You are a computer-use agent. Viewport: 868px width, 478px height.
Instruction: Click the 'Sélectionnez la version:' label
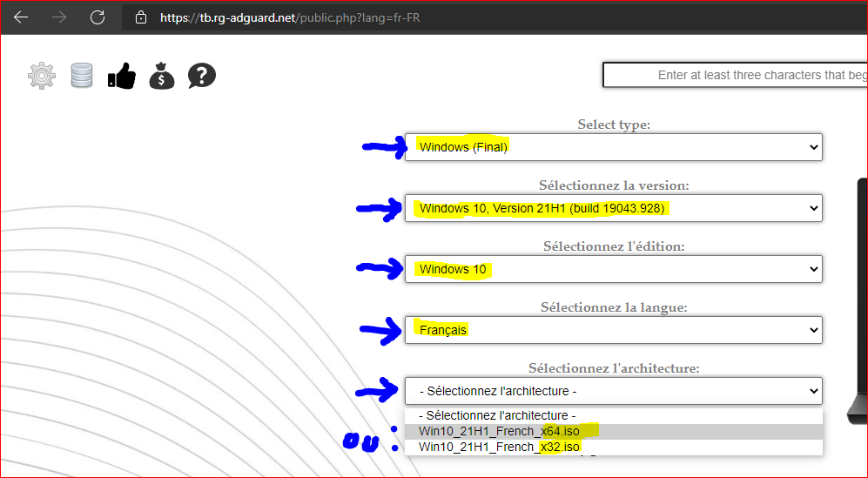[614, 185]
